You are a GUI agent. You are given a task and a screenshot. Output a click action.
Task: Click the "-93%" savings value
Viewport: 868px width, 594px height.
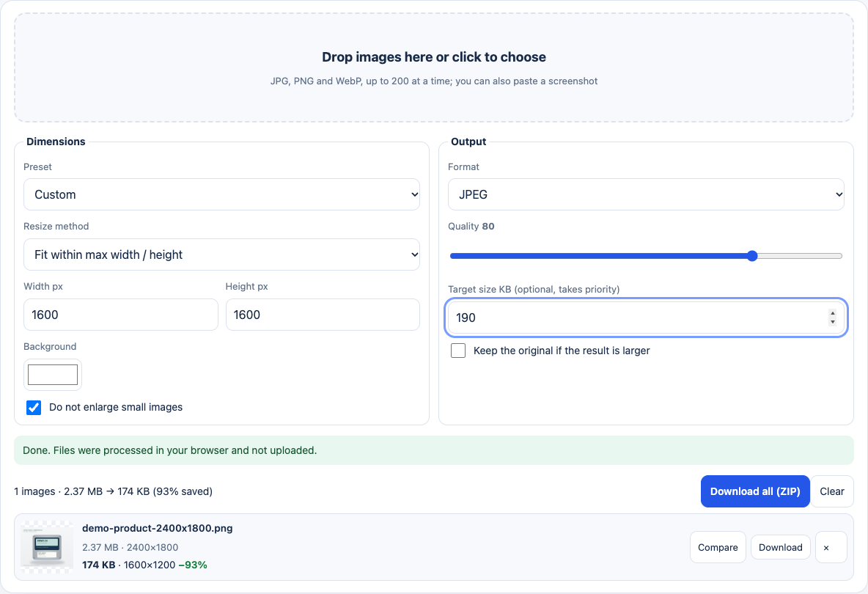[193, 565]
